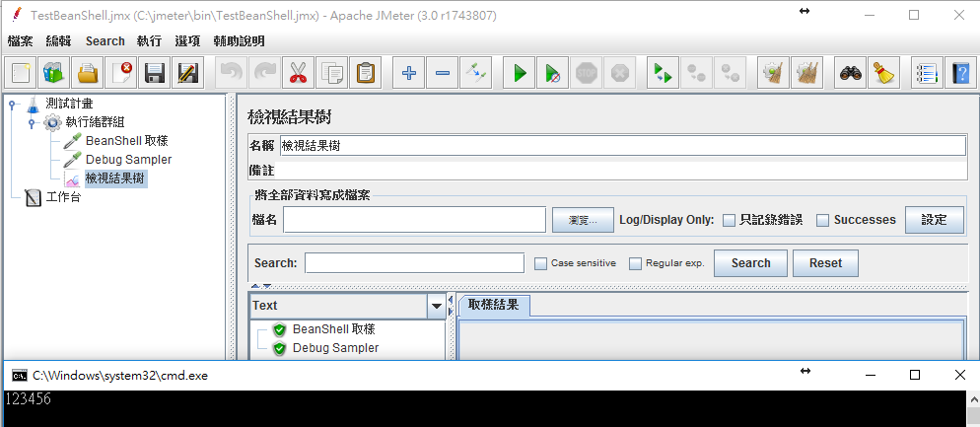Clear all results with double-broom icon
Image resolution: width=980 pixels, height=427 pixels.
point(806,73)
